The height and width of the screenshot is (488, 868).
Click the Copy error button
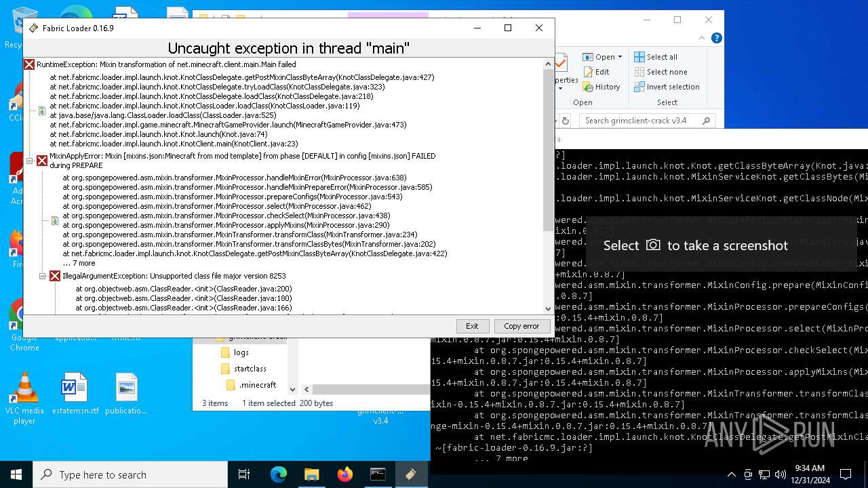[x=521, y=326]
